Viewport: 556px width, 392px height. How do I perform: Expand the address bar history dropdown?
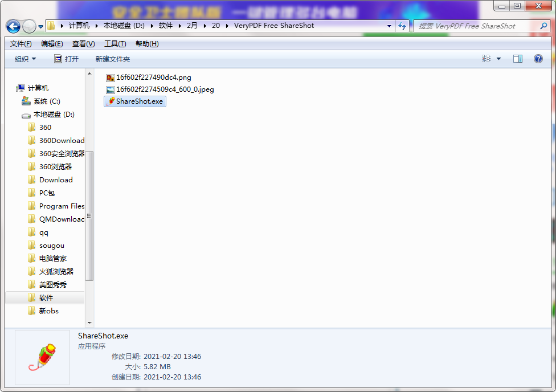coord(389,26)
